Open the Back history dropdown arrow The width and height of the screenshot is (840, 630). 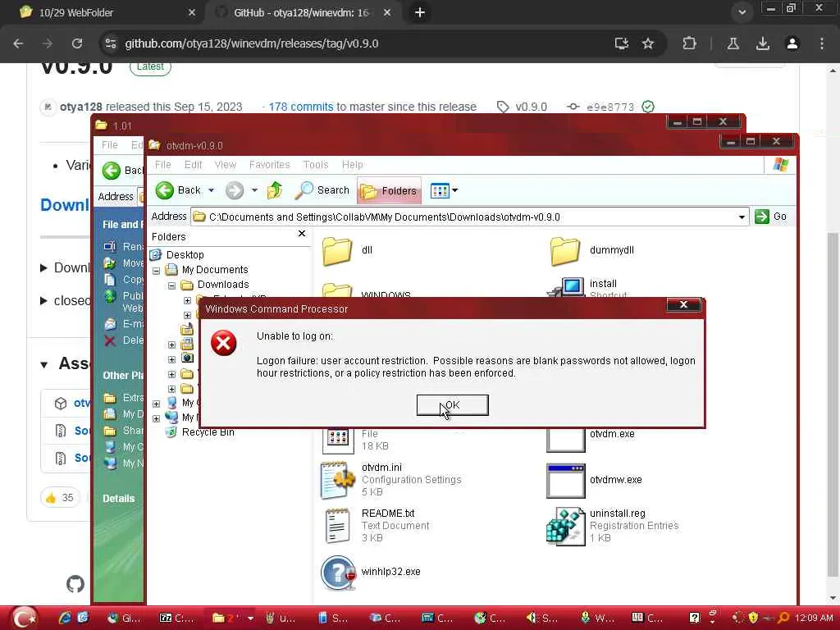pos(211,190)
